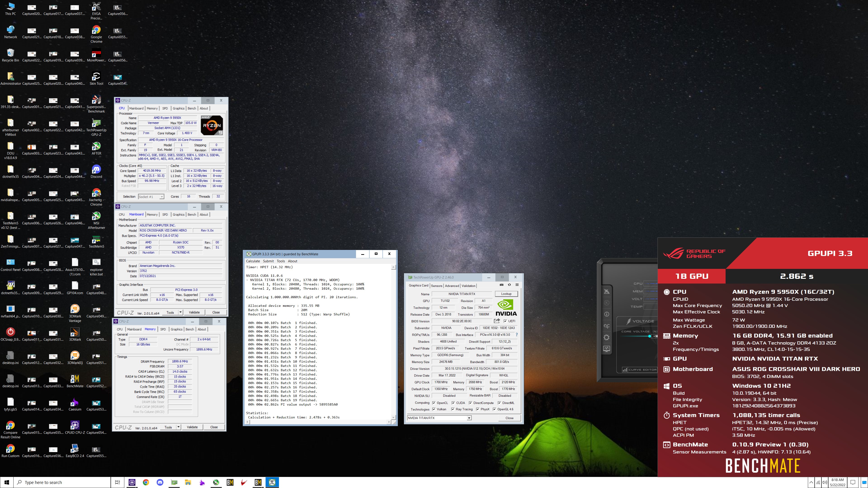The height and width of the screenshot is (488, 868).
Task: Click the Lookup button in GPU-Z
Action: coord(506,294)
